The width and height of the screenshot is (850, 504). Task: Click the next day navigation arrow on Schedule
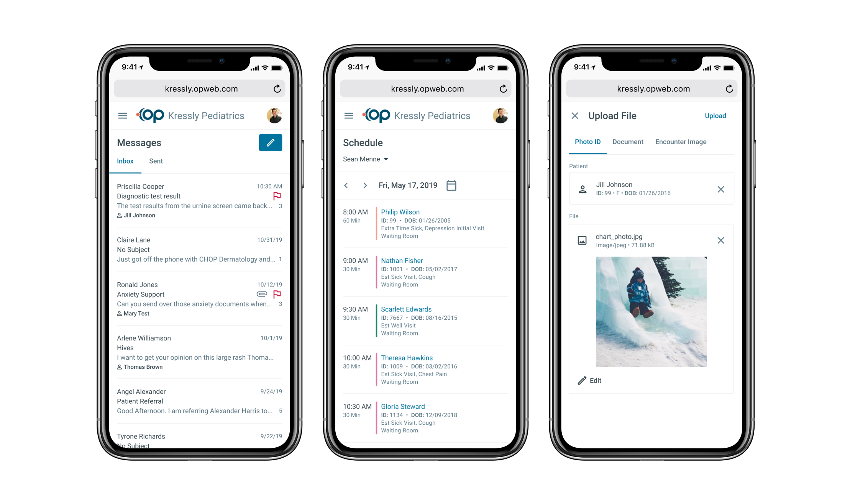tap(365, 186)
